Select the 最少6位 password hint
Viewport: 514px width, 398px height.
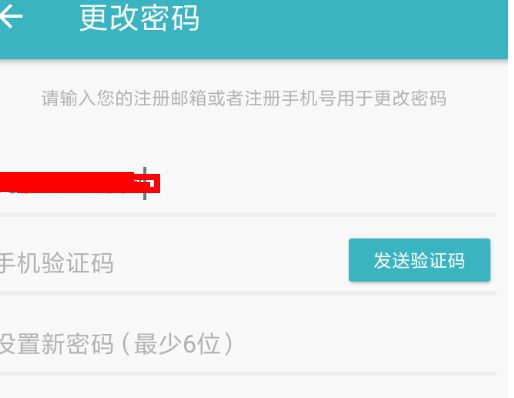pyautogui.click(x=177, y=344)
